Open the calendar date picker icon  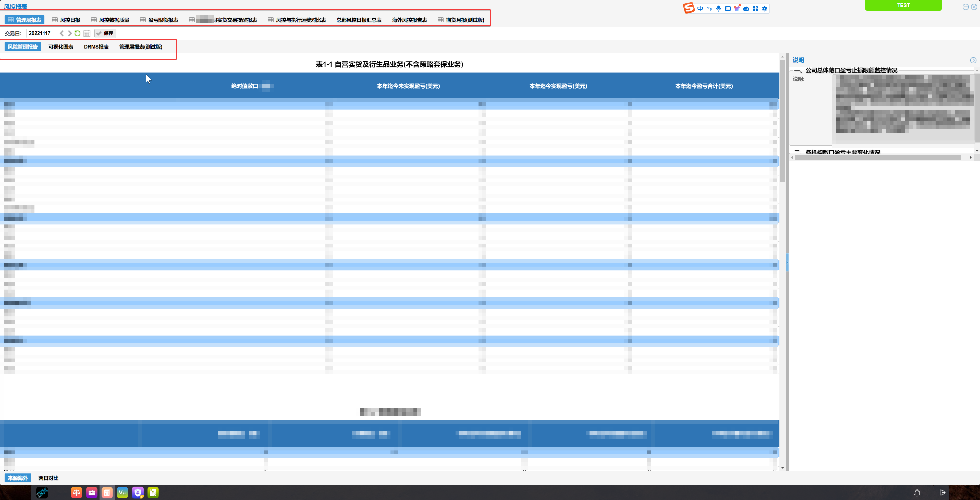tap(87, 33)
